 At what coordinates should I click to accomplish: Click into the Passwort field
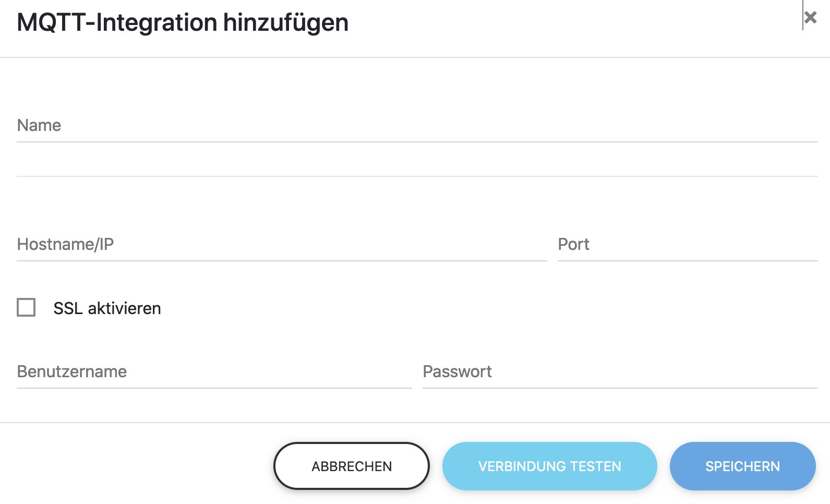coord(620,372)
